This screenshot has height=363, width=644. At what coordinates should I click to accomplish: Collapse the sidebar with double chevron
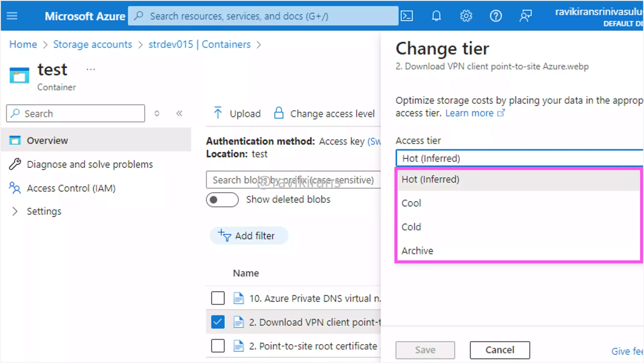pyautogui.click(x=179, y=113)
